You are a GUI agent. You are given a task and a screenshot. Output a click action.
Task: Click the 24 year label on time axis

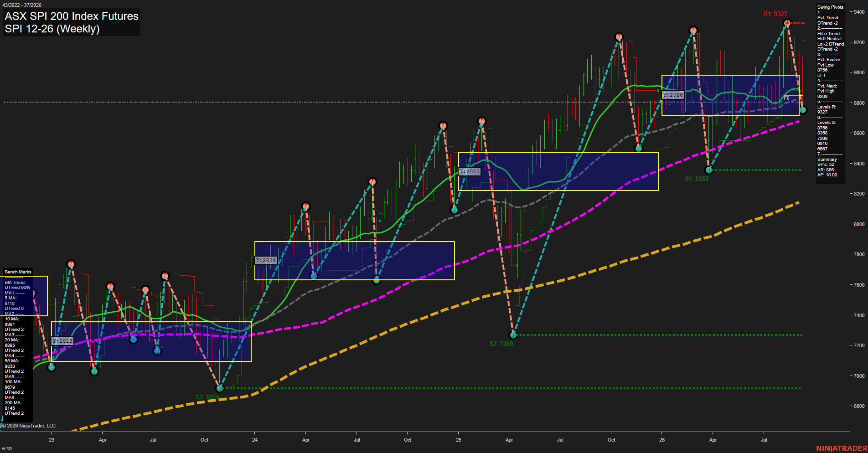click(x=255, y=440)
